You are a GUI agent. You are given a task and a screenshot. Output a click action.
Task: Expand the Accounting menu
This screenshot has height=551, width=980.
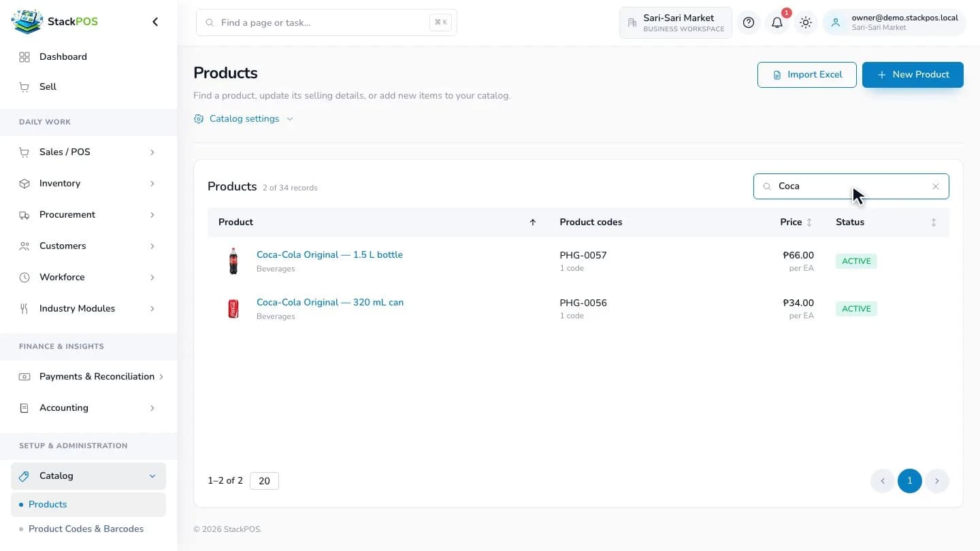(x=88, y=408)
